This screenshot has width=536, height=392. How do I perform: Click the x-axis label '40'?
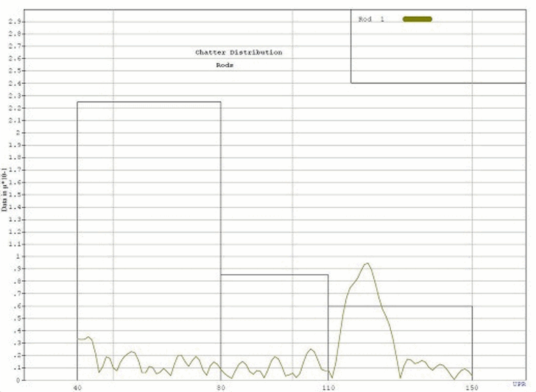click(77, 388)
